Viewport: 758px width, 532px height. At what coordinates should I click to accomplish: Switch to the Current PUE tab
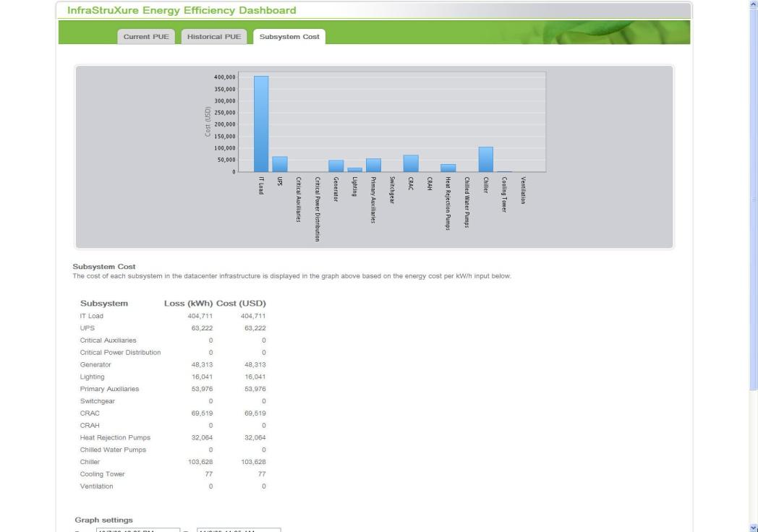coord(146,37)
